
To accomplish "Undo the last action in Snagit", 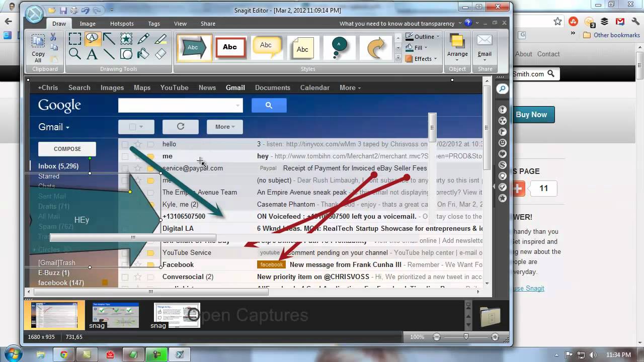I will (85, 10).
